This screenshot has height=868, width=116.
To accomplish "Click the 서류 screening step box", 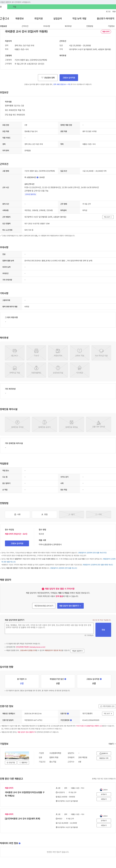I will click(x=17, y=515).
